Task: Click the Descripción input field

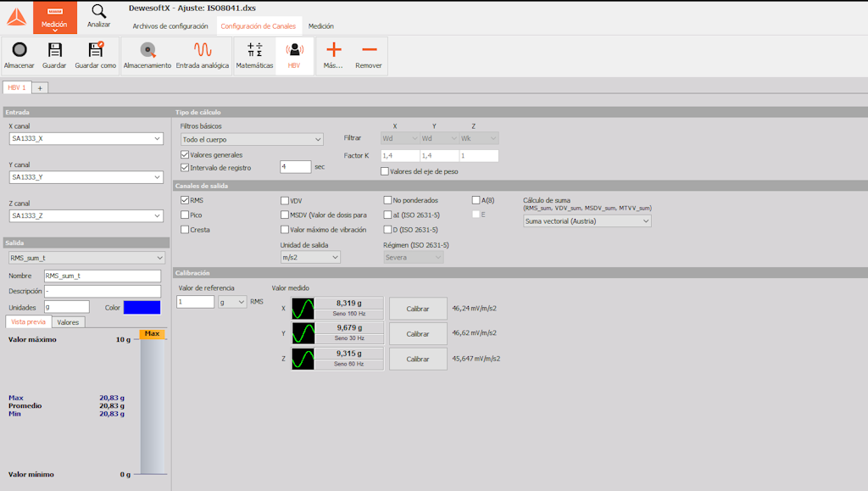Action: [x=103, y=291]
